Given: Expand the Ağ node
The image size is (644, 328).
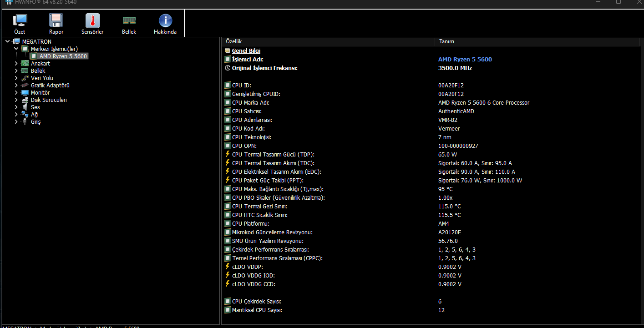Looking at the screenshot, I should 16,114.
